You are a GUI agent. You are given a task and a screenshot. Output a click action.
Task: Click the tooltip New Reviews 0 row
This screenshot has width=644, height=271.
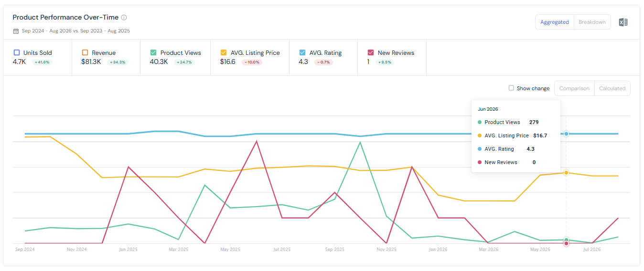point(506,162)
